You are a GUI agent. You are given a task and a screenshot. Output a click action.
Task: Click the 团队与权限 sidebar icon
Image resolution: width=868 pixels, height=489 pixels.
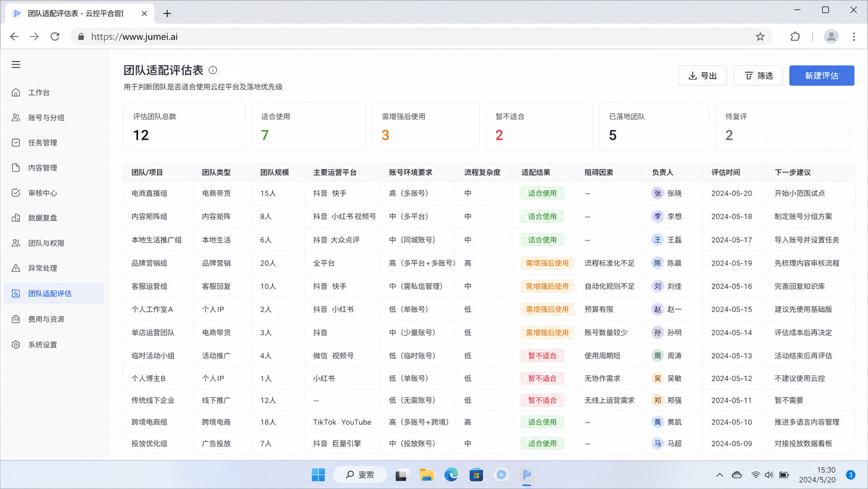coord(16,243)
